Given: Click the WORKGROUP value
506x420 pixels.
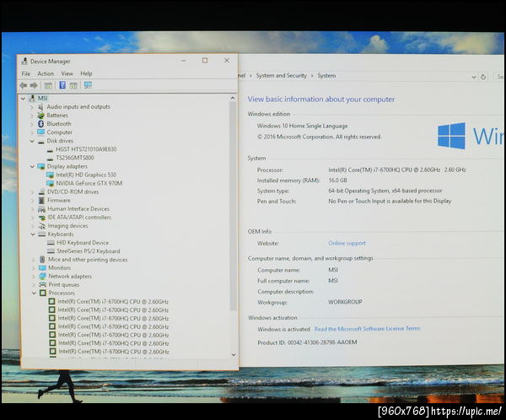Looking at the screenshot, I should 345,302.
